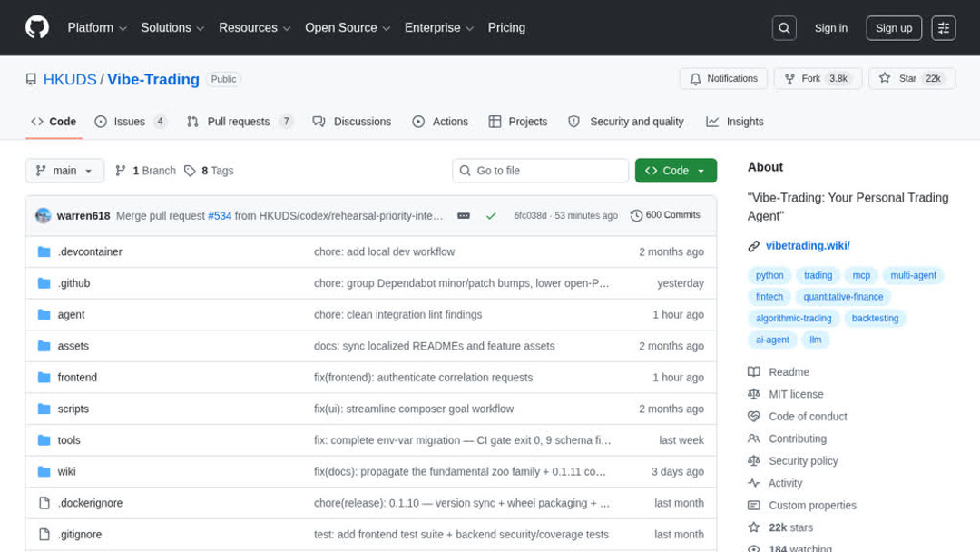Click the .devcontainer folder icon

(44, 251)
